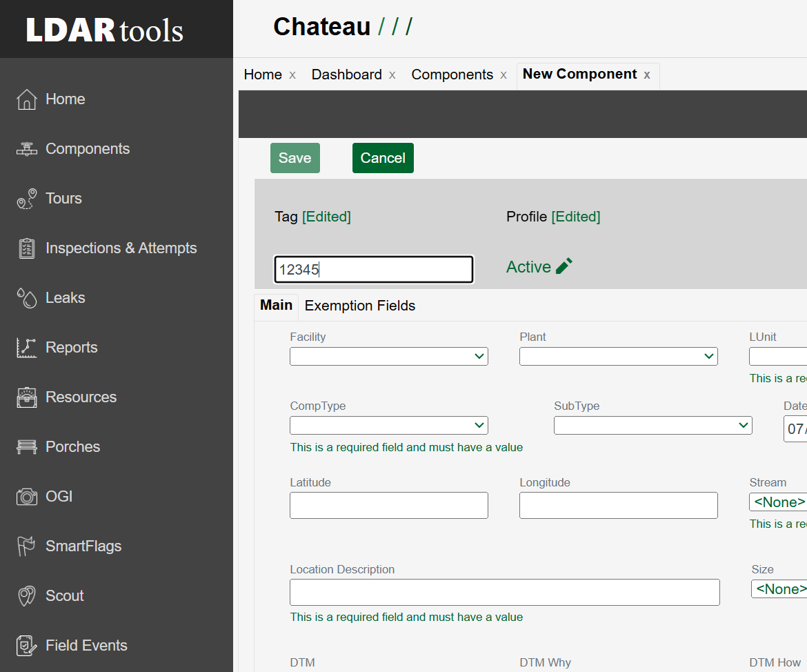Click the Tag input containing 12345
The width and height of the screenshot is (807, 672).
tap(374, 269)
